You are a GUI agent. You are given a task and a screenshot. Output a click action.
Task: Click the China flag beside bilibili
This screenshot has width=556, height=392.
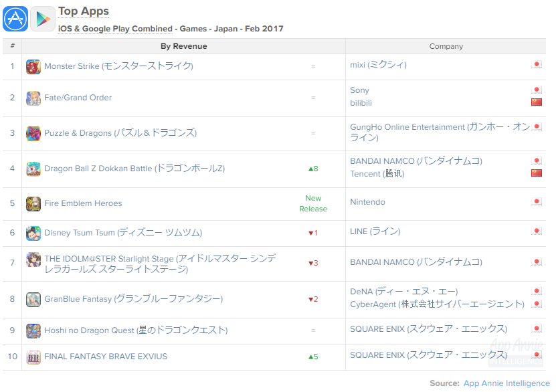tap(536, 102)
